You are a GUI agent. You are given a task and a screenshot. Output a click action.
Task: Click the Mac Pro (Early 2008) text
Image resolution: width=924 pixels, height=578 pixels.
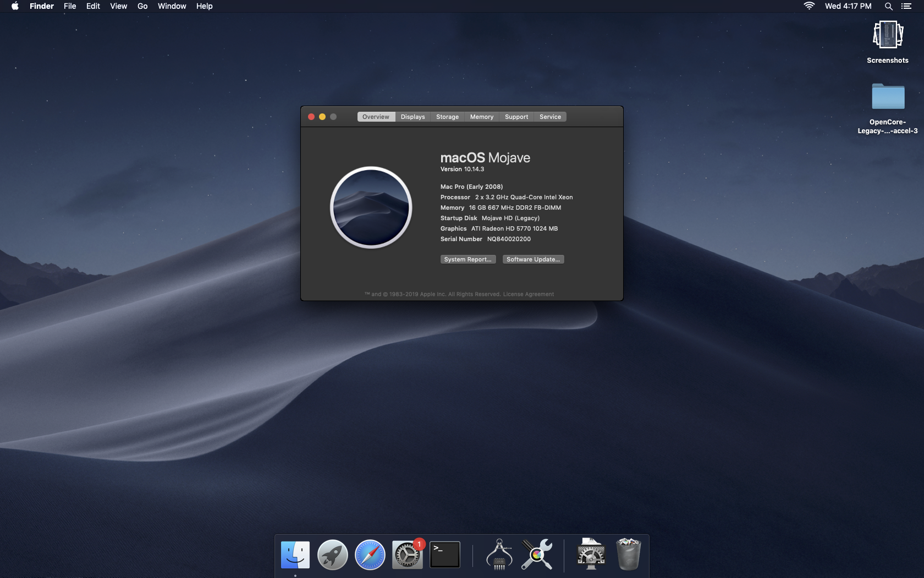pos(471,187)
